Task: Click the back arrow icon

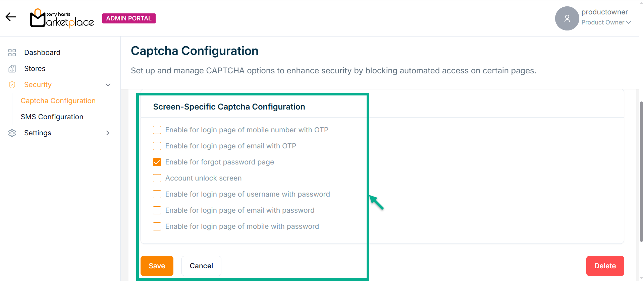Action: 11,17
